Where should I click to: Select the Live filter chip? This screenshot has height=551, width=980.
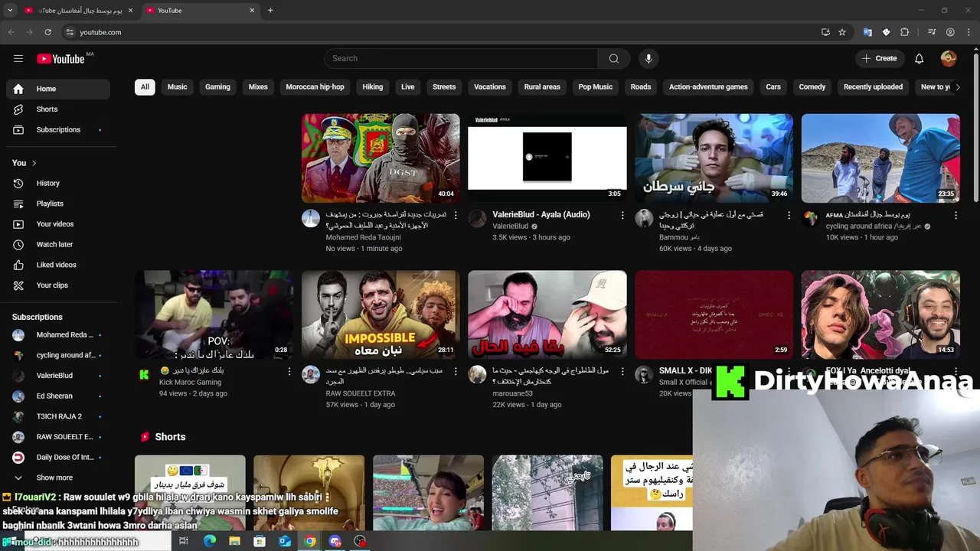(x=407, y=87)
